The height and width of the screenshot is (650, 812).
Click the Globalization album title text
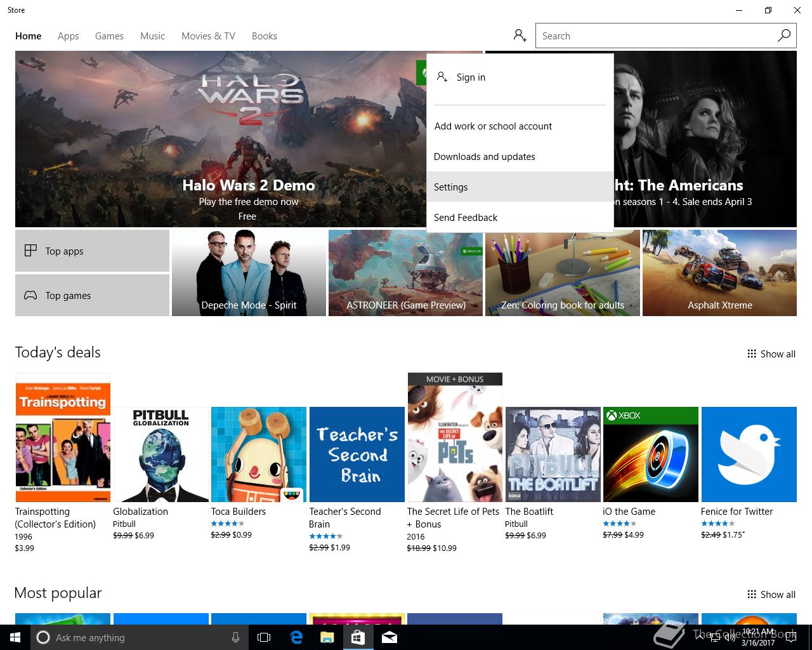pos(141,512)
